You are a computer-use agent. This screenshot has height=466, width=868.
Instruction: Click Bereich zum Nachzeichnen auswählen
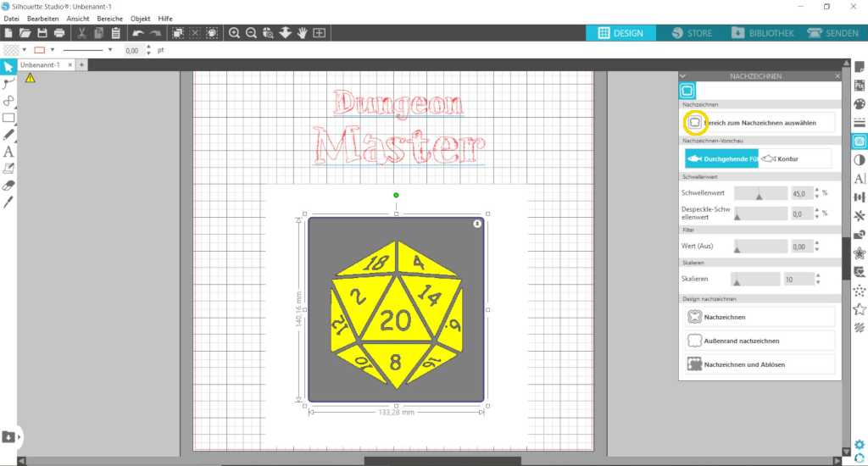759,123
